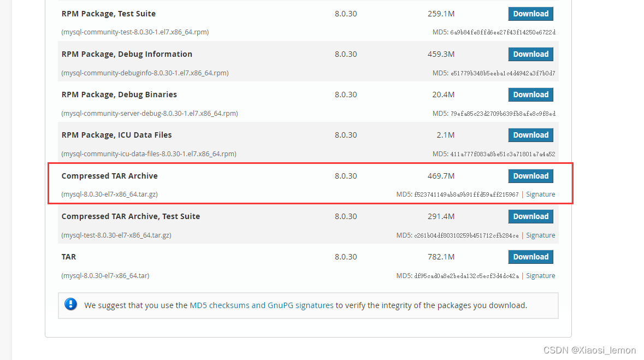Viewport: 644px width, 360px height.
Task: Download RPM Package, Debug Information
Action: click(530, 54)
